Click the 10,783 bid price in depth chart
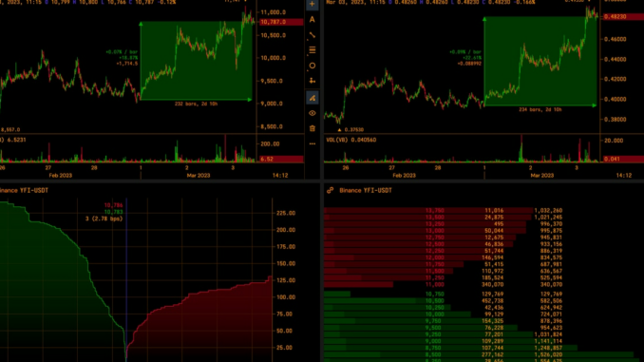This screenshot has height=362, width=644. point(113,212)
